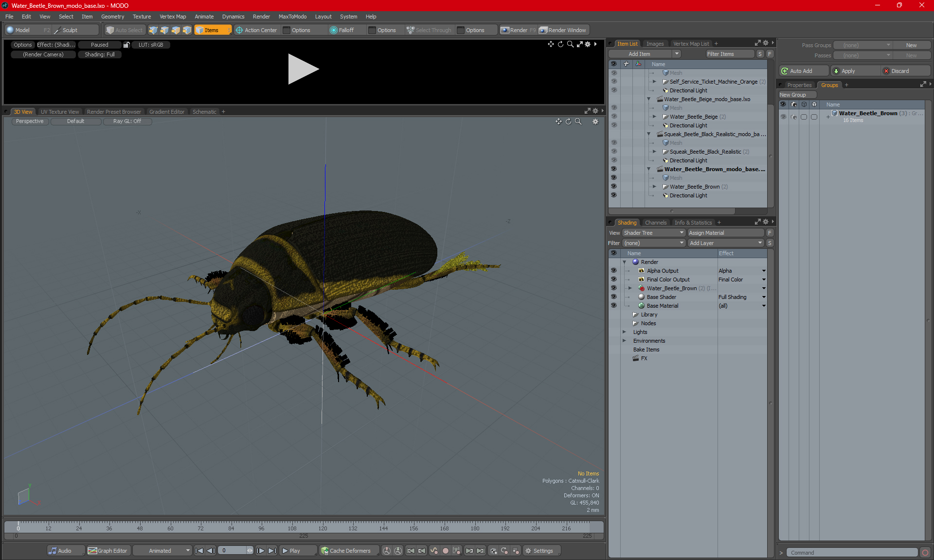The image size is (934, 560).
Task: Click the Falloff tool icon
Action: (334, 30)
